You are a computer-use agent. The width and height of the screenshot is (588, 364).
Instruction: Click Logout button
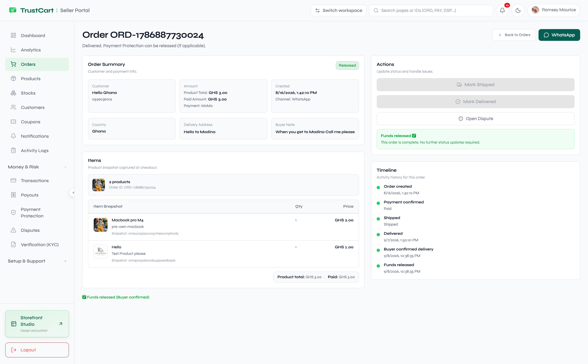[37, 350]
